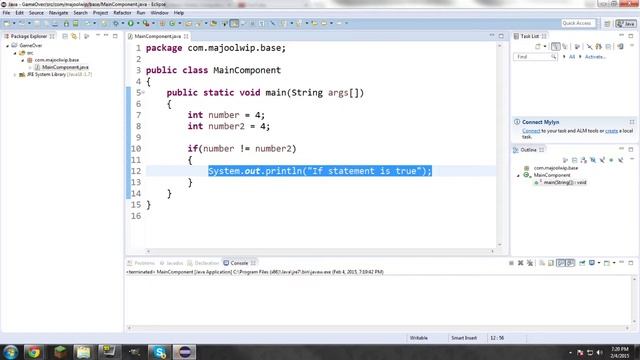Toggle Show Console on Standard Out change
This screenshot has height=360, width=640.
point(561,263)
